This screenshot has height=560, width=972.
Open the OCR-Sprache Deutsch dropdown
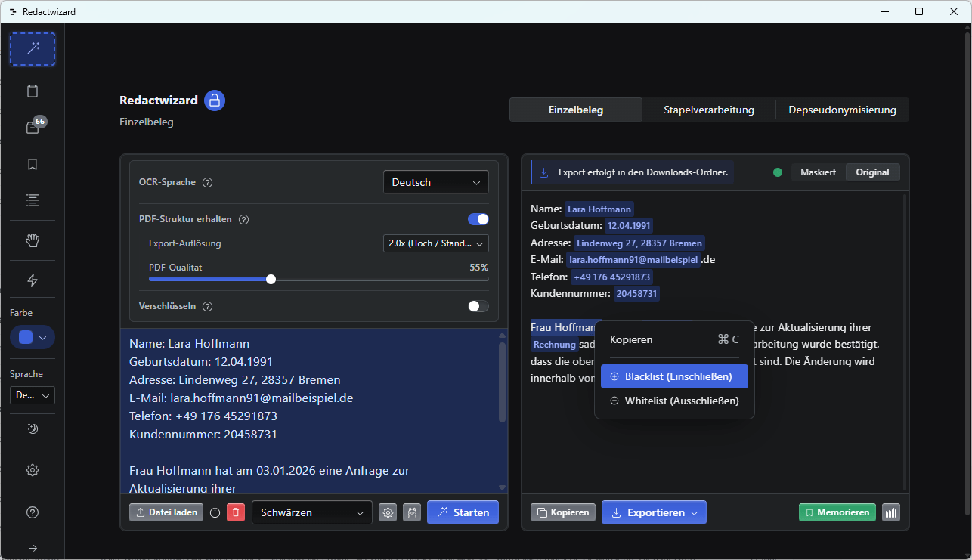[x=436, y=182]
